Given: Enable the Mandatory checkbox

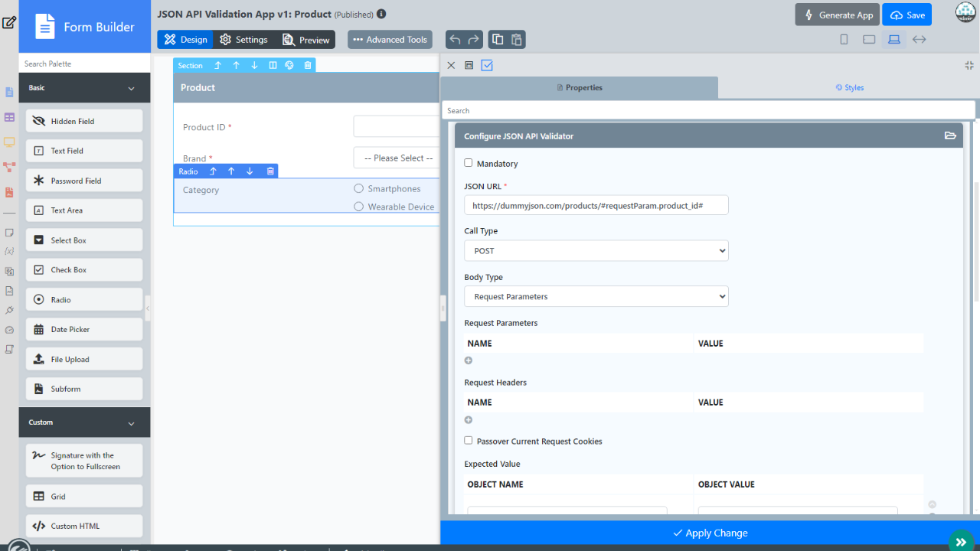Looking at the screenshot, I should point(469,163).
